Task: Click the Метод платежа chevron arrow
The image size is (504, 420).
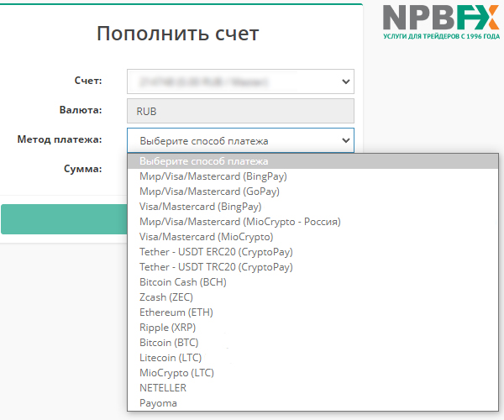Action: pos(346,140)
